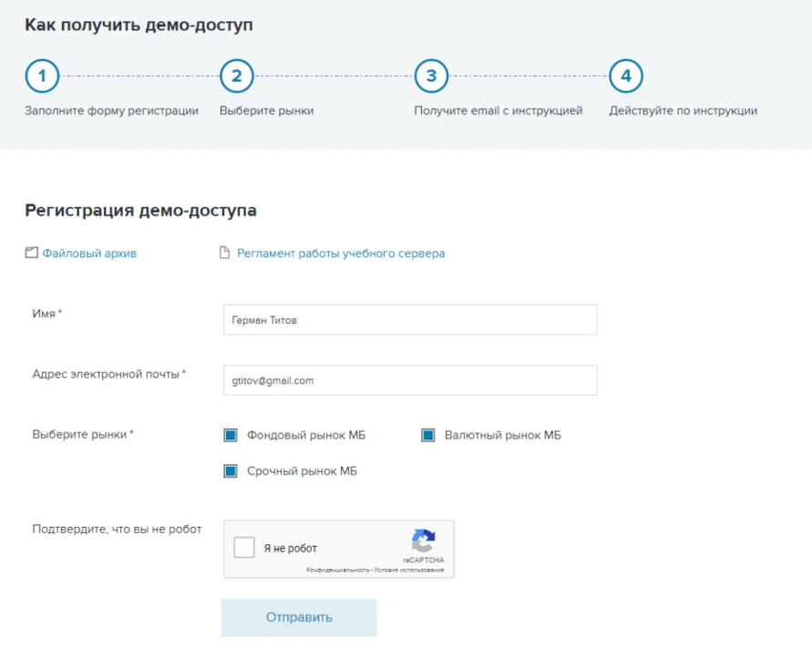This screenshot has width=812, height=649.
Task: Open Регламент работы учебного сервера
Action: (x=341, y=252)
